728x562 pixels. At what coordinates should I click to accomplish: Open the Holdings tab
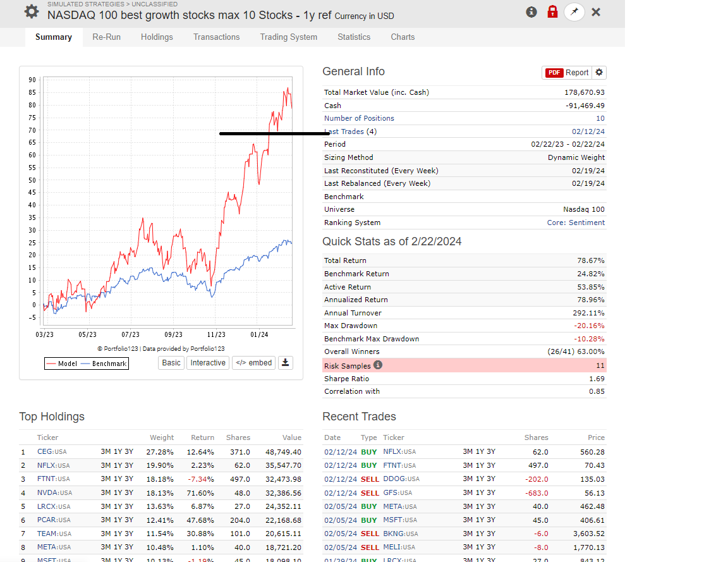pos(157,37)
